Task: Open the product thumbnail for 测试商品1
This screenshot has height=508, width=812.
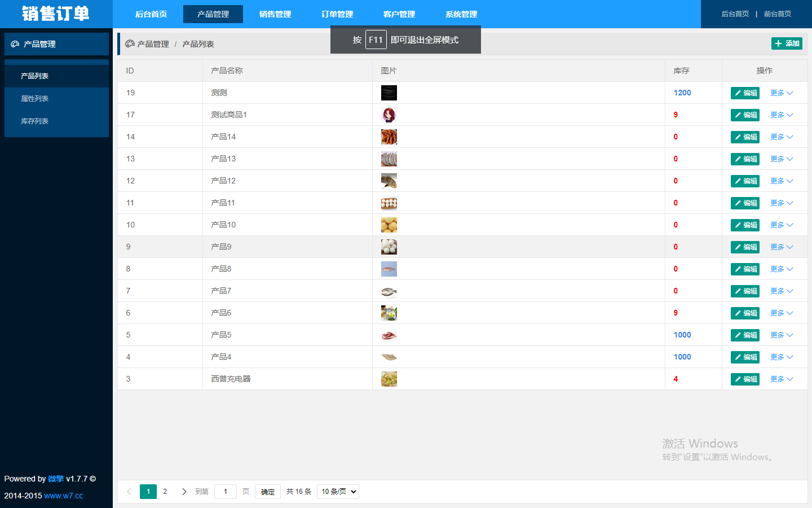Action: coord(389,115)
